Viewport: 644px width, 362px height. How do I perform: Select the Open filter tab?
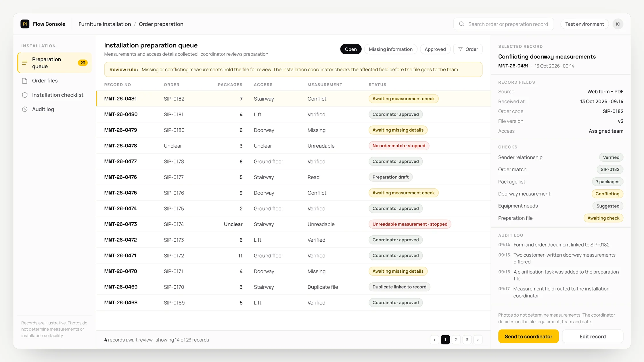pyautogui.click(x=351, y=49)
